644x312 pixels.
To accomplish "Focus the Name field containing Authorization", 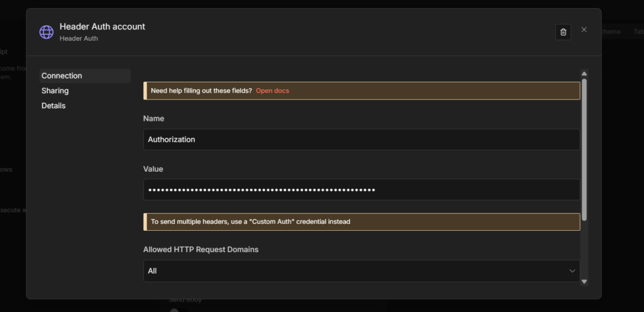I will (x=361, y=140).
